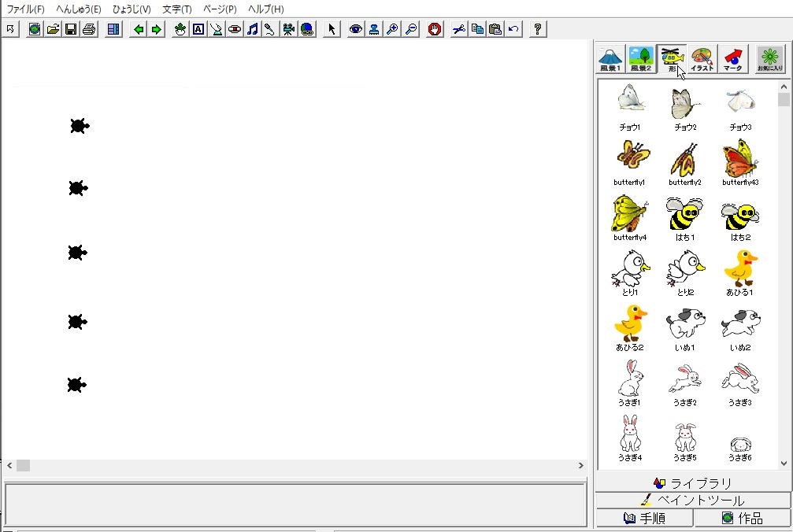Select the お気に入り favorites category
Image resolution: width=793 pixels, height=532 pixels.
pyautogui.click(x=770, y=59)
